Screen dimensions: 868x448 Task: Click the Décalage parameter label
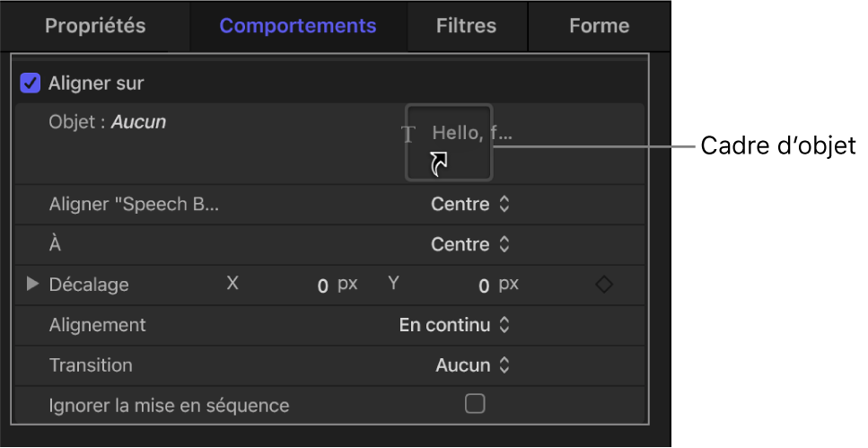click(x=89, y=285)
